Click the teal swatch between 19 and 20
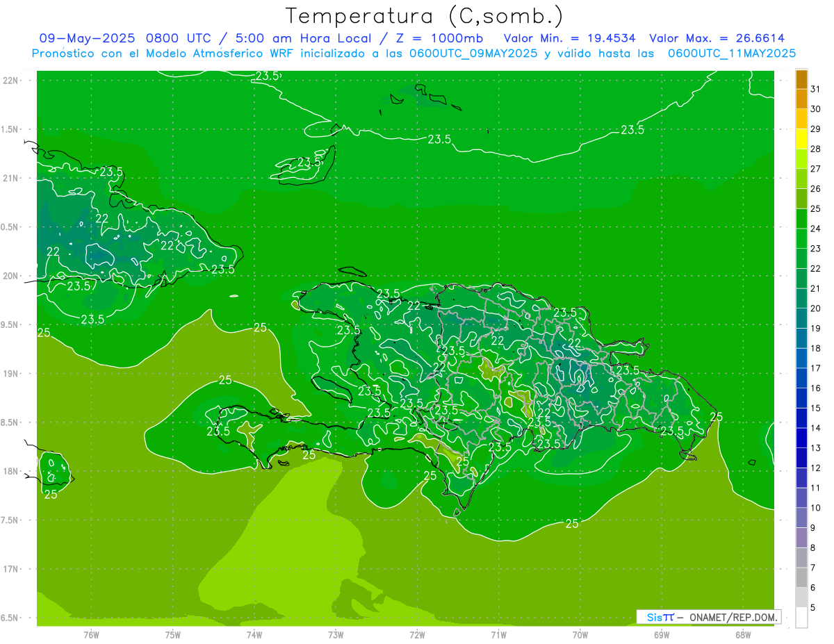 tap(801, 318)
